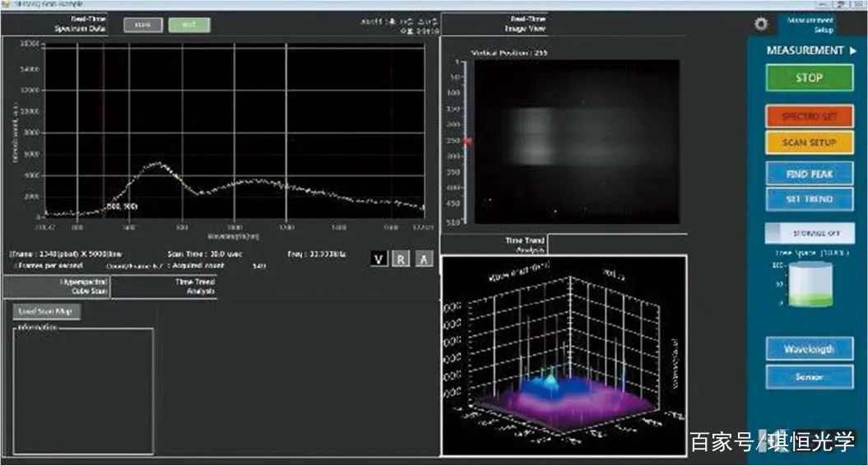Click the SPECTRO SET button

pyautogui.click(x=810, y=117)
